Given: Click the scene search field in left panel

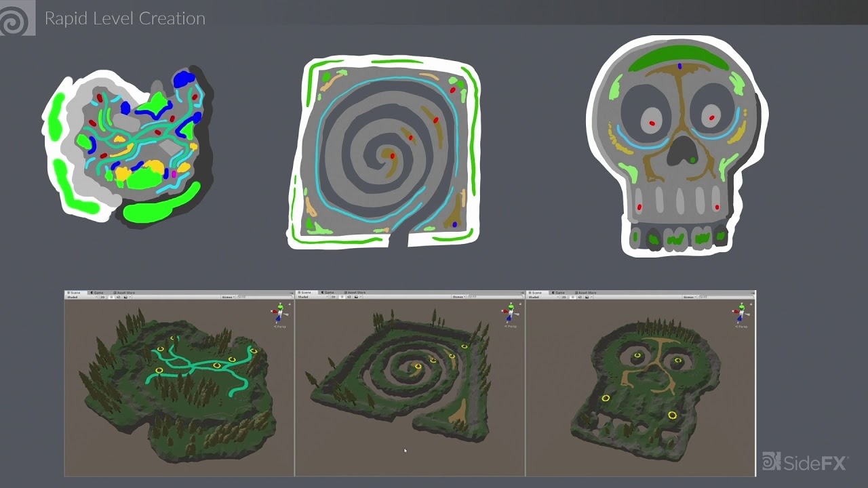Looking at the screenshot, I should (x=264, y=297).
